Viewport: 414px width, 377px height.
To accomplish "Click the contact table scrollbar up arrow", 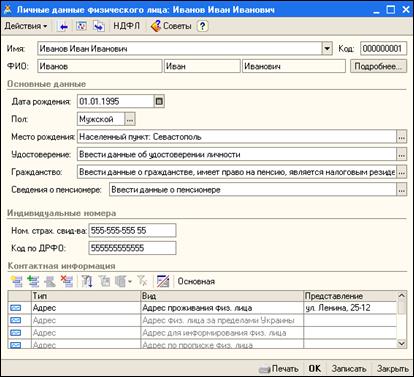I will (x=402, y=295).
